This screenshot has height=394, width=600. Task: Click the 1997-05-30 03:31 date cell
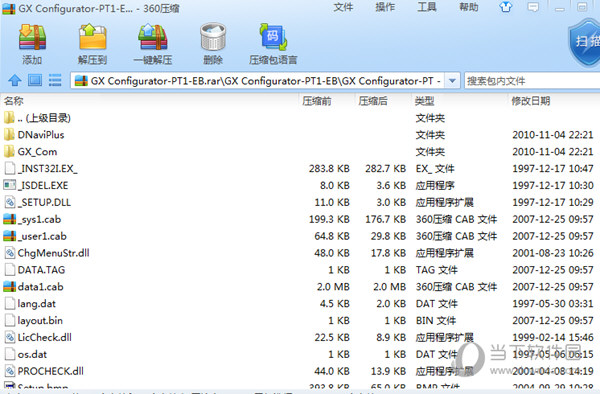[553, 304]
